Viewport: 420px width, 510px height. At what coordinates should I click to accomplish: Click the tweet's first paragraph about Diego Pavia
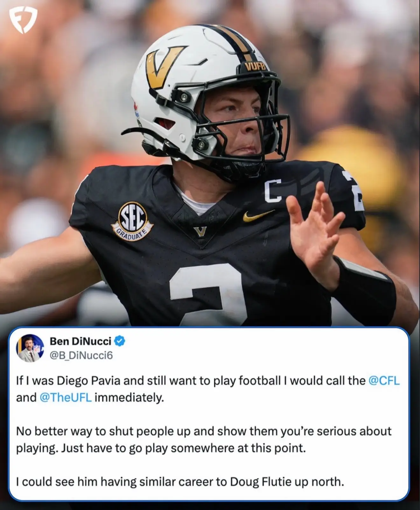point(208,389)
